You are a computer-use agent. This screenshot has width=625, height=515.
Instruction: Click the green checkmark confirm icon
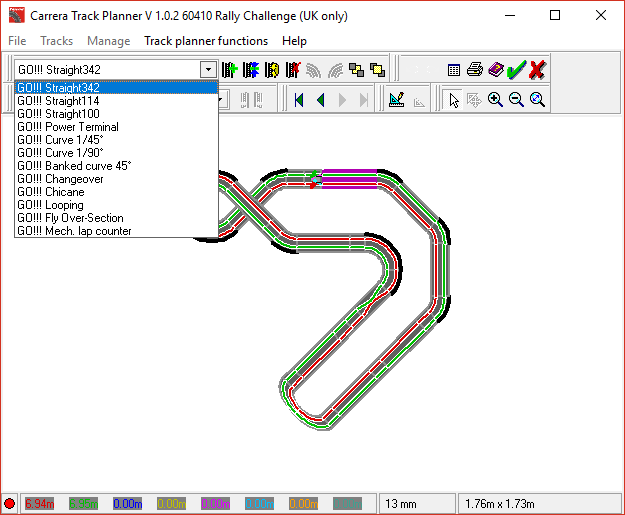(x=517, y=69)
